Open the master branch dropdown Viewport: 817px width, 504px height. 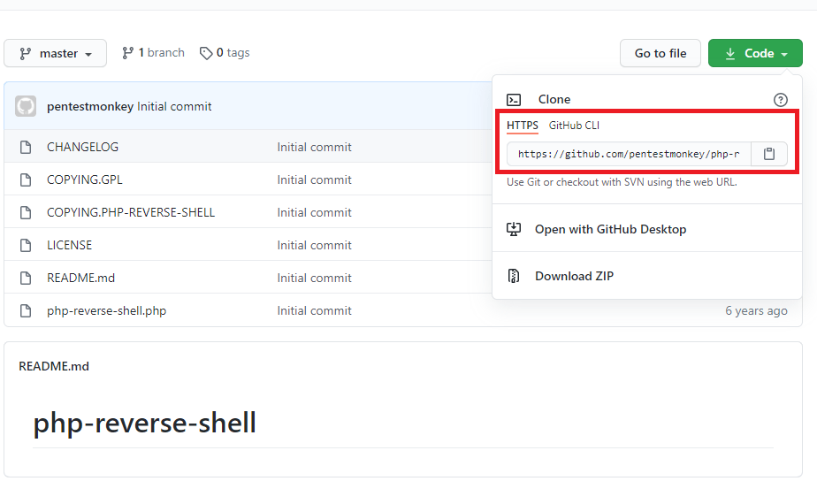(55, 53)
